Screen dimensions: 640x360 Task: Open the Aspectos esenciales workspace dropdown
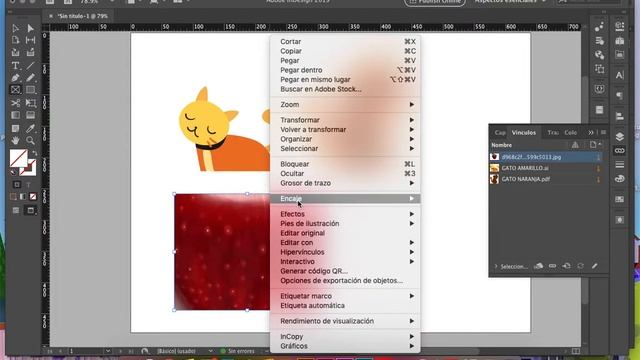(511, 2)
